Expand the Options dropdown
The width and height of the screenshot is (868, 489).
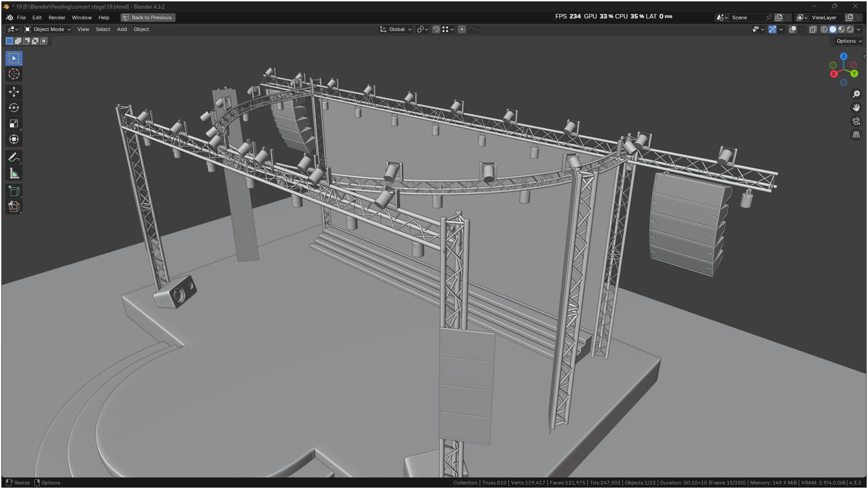(849, 41)
